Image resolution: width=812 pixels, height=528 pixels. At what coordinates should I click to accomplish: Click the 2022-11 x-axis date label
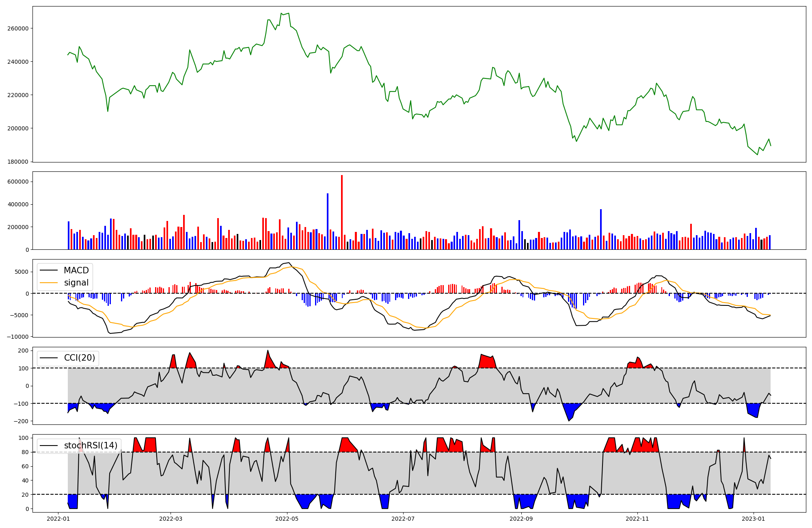point(637,519)
